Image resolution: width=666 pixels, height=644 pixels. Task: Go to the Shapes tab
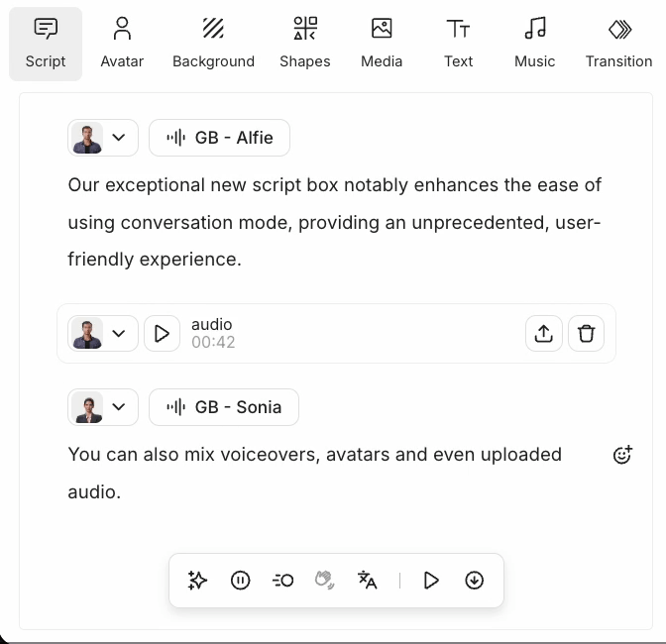coord(304,43)
